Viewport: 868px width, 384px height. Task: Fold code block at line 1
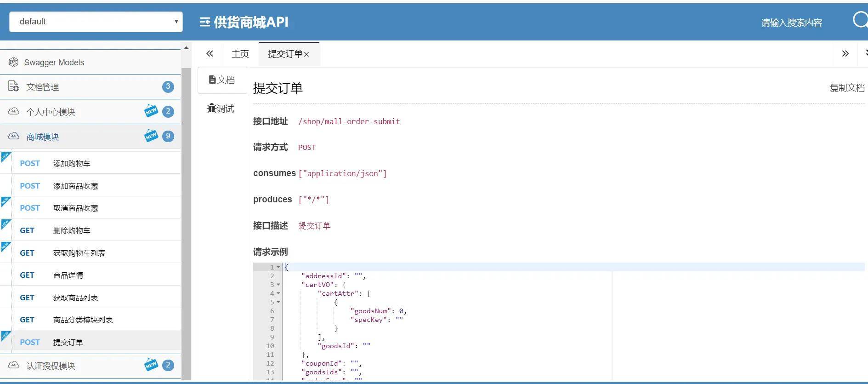pyautogui.click(x=278, y=267)
